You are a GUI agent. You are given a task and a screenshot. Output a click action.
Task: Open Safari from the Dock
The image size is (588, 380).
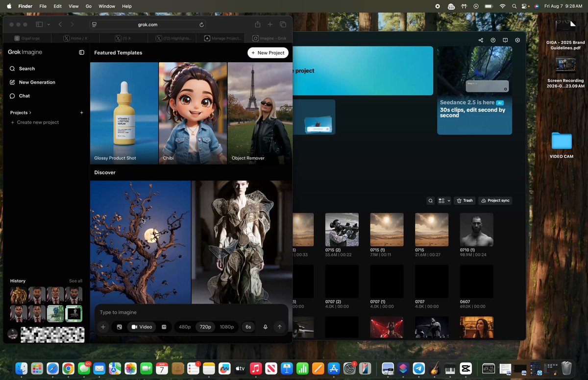pyautogui.click(x=52, y=369)
